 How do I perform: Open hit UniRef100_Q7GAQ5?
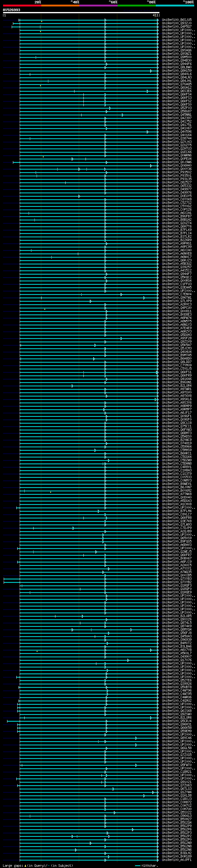(177, 84)
